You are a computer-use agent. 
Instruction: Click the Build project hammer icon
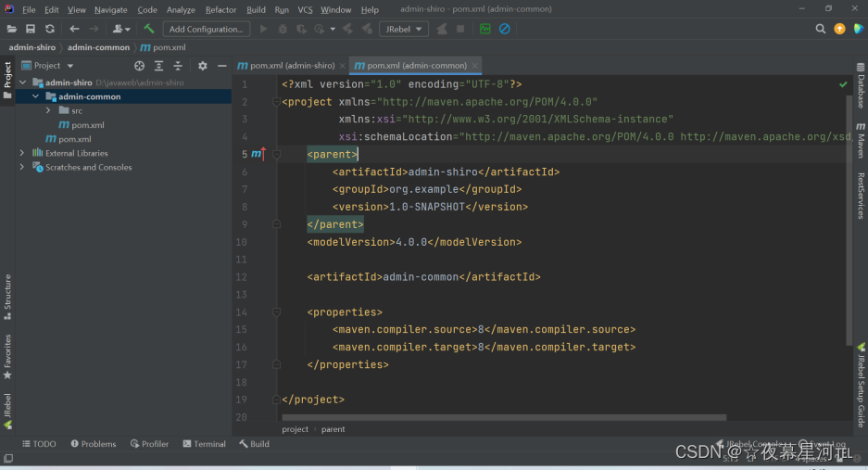(148, 29)
